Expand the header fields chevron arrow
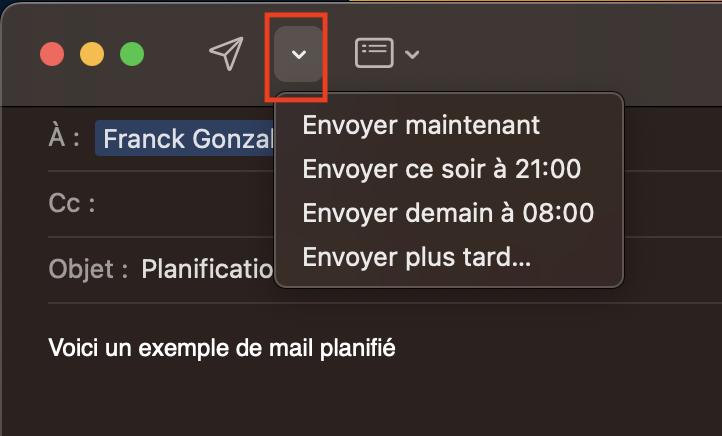 click(x=412, y=54)
